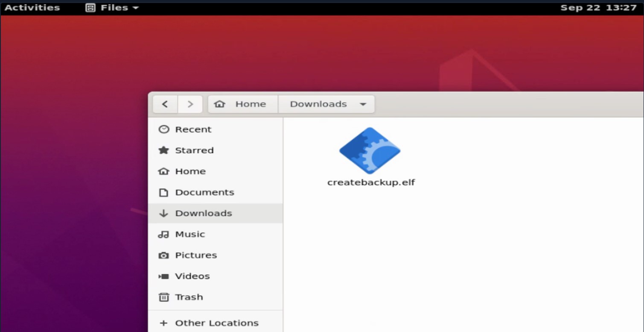This screenshot has height=332, width=644.
Task: Click the Music note icon in sidebar
Action: click(164, 234)
